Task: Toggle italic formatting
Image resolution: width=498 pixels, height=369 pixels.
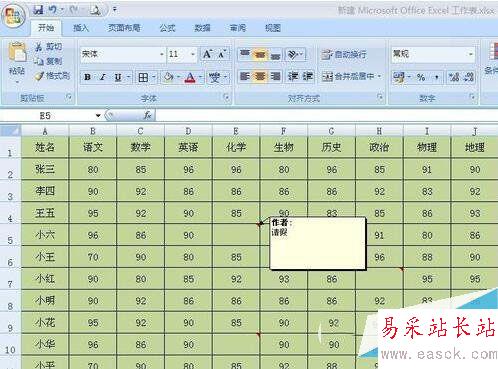Action: pos(103,77)
